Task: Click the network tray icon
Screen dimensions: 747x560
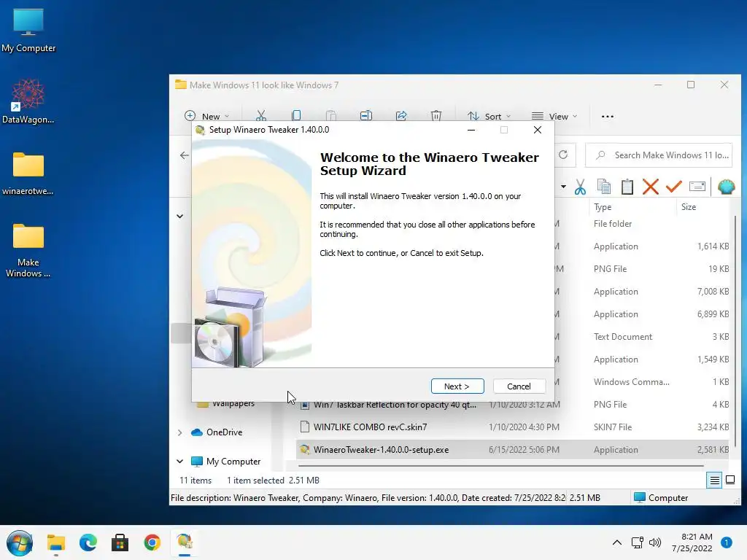Action: 637,542
